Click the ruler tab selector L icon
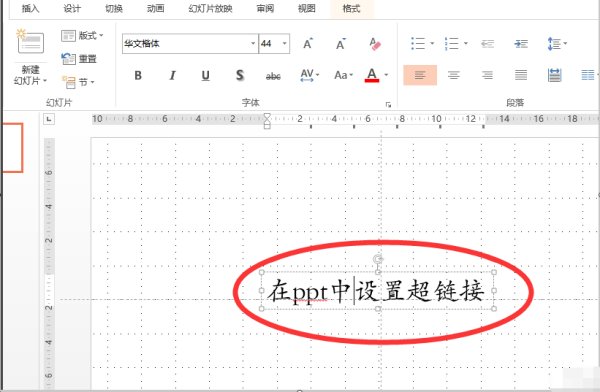Screen dimensions: 600x392 point(49,119)
